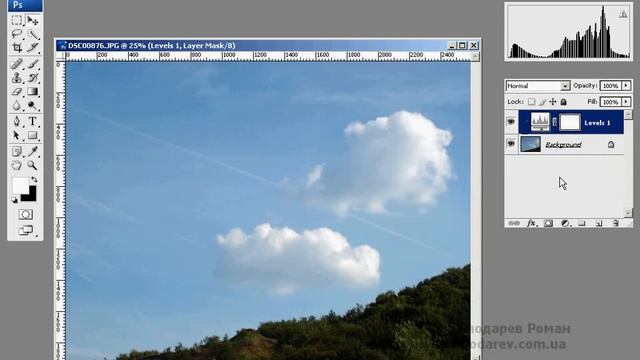The image size is (640, 360).
Task: Select the Levels 1 layer mask thumbnail
Action: click(x=569, y=122)
